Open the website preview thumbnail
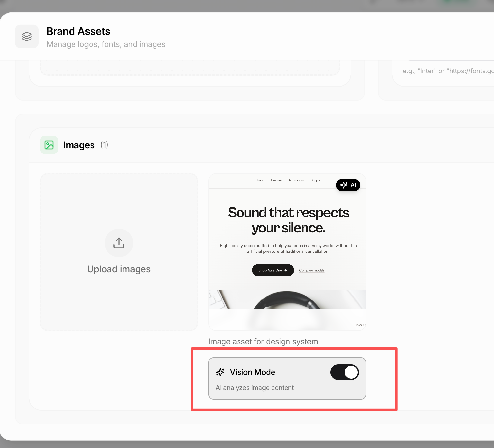The image size is (494, 448). 287,251
